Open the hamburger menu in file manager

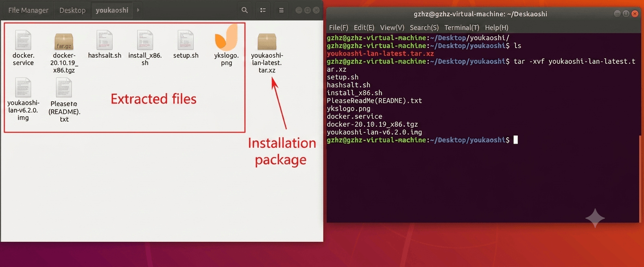point(281,10)
